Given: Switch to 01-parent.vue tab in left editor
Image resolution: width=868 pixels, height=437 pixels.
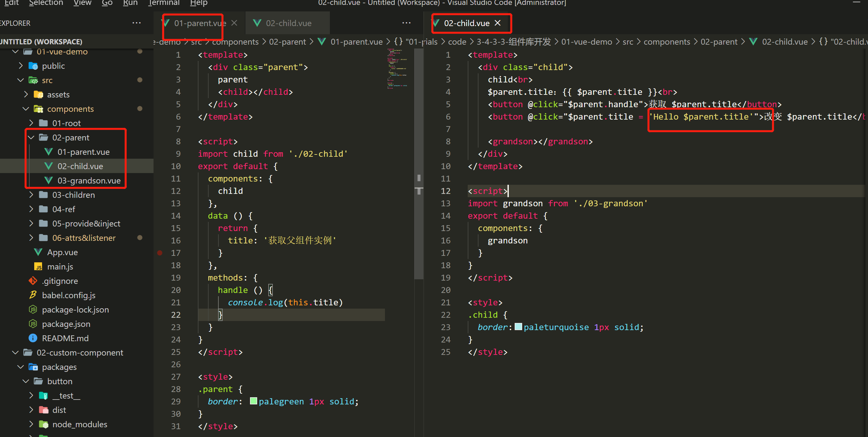Looking at the screenshot, I should tap(199, 23).
